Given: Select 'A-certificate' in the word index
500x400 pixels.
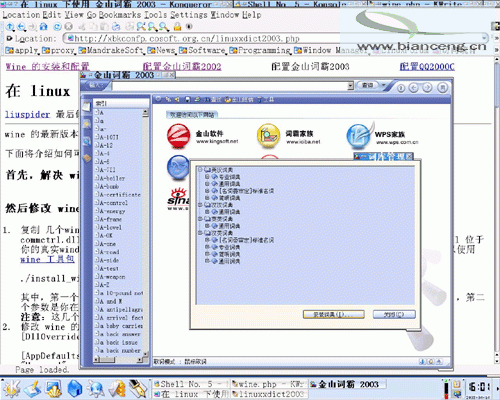Looking at the screenshot, I should click(120, 195).
